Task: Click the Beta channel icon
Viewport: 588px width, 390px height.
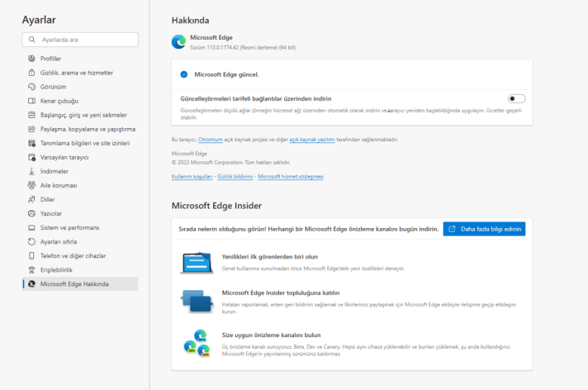Action: point(200,335)
